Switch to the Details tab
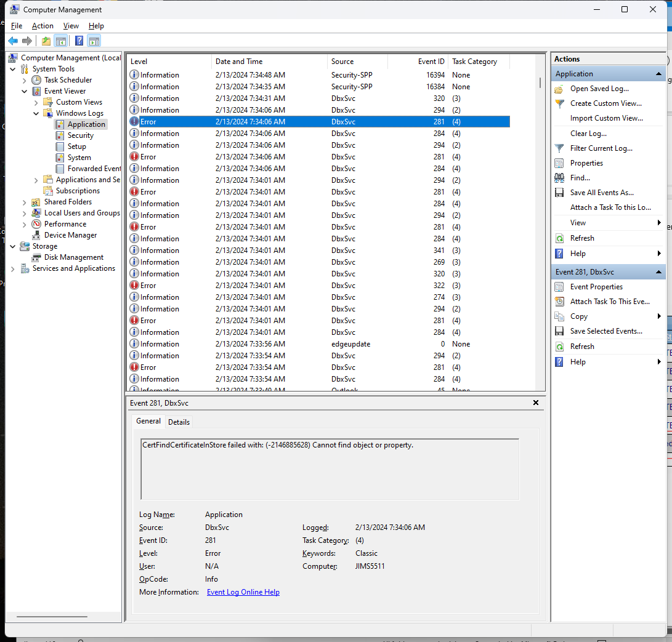The image size is (672, 642). pos(179,422)
